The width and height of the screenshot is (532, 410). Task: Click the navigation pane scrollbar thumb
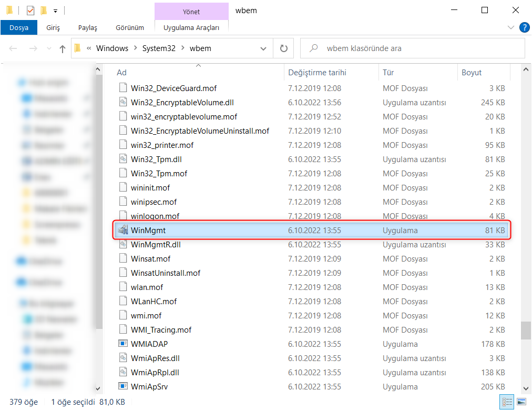click(x=99, y=202)
